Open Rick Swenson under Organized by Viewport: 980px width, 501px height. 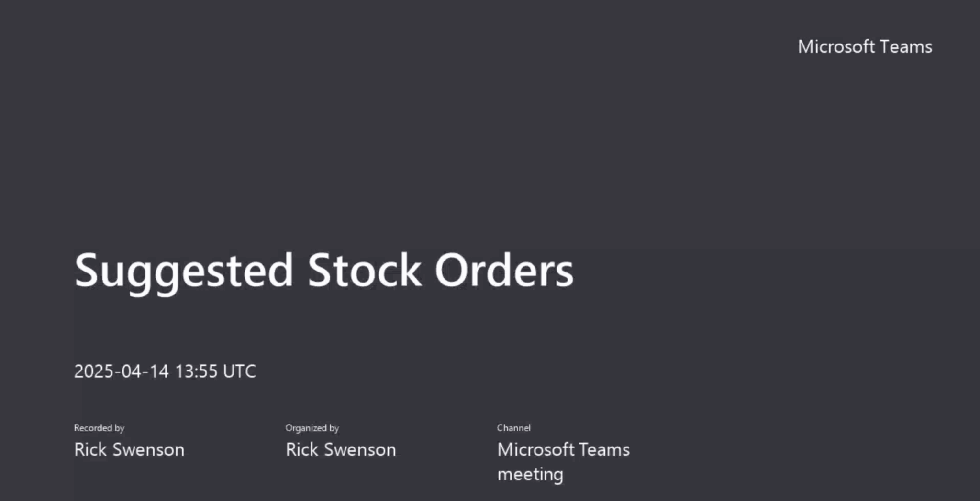(x=341, y=450)
